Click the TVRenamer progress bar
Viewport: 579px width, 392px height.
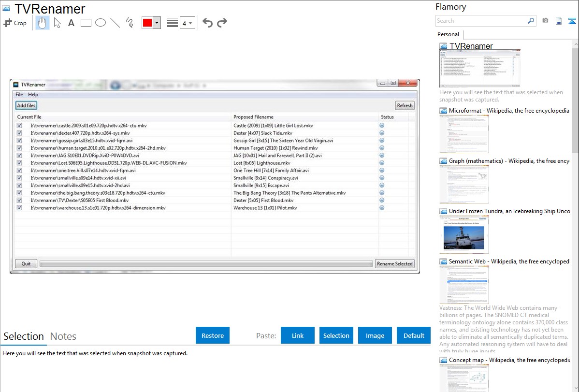pyautogui.click(x=206, y=263)
